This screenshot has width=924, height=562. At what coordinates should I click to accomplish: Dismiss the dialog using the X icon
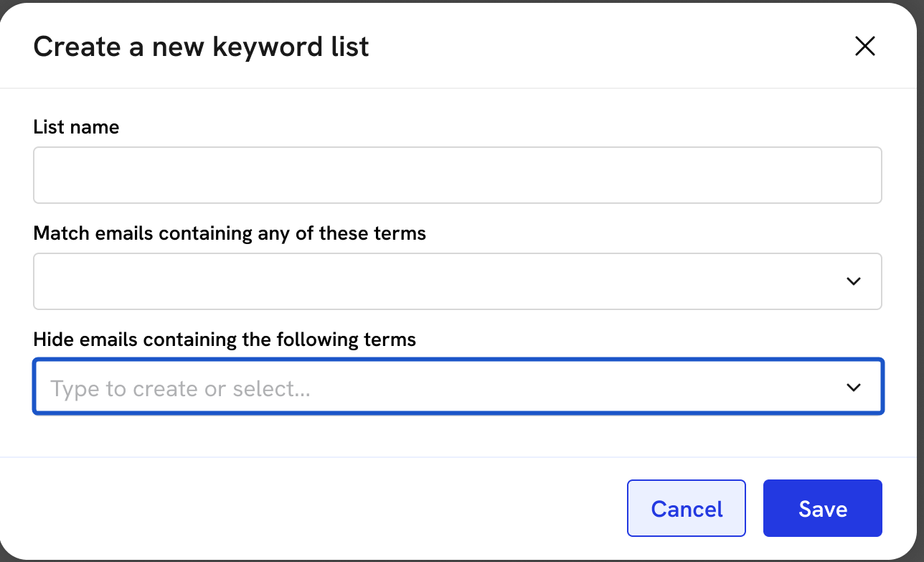point(864,47)
